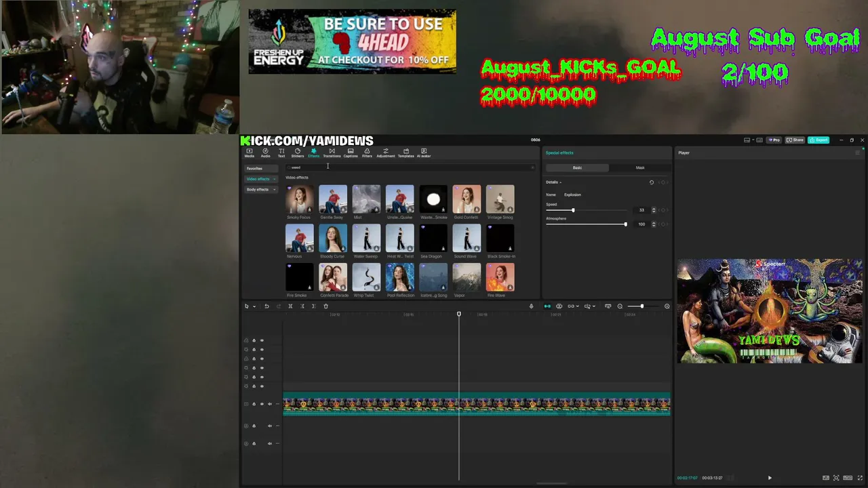Click the timeline playhead marker
The width and height of the screenshot is (868, 488).
(458, 314)
